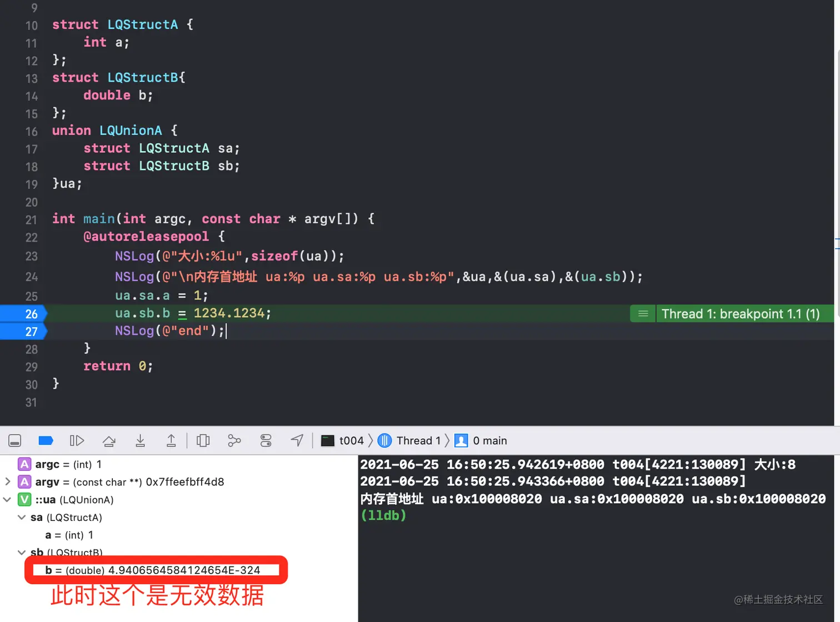840x622 pixels.
Task: Click the LQUnionA type name
Action: click(131, 131)
